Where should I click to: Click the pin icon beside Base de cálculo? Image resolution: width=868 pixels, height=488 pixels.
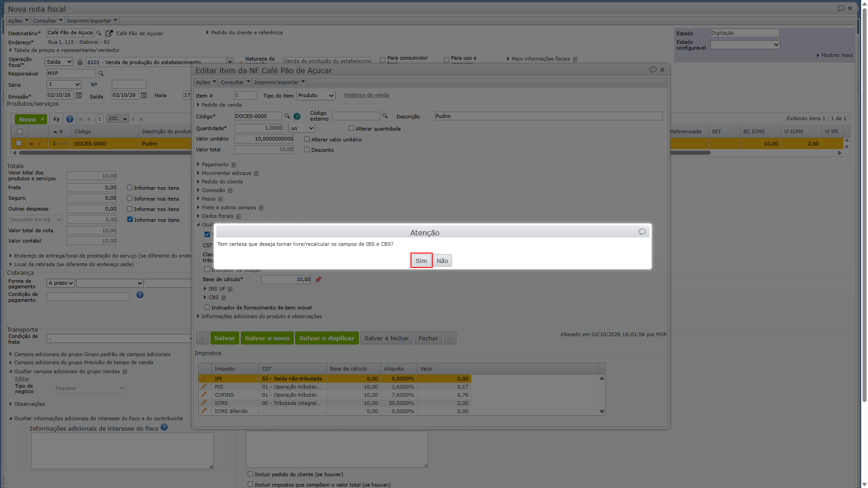pyautogui.click(x=318, y=280)
